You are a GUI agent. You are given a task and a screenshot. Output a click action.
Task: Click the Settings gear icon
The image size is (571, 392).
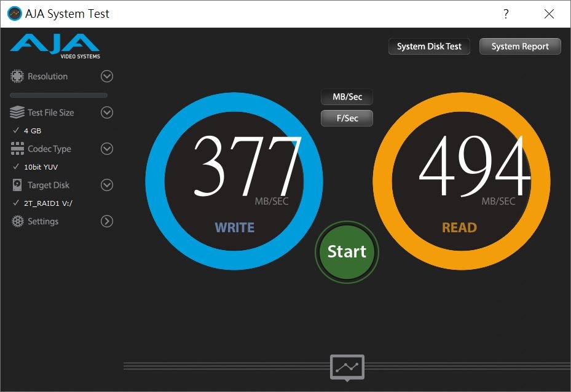[17, 221]
